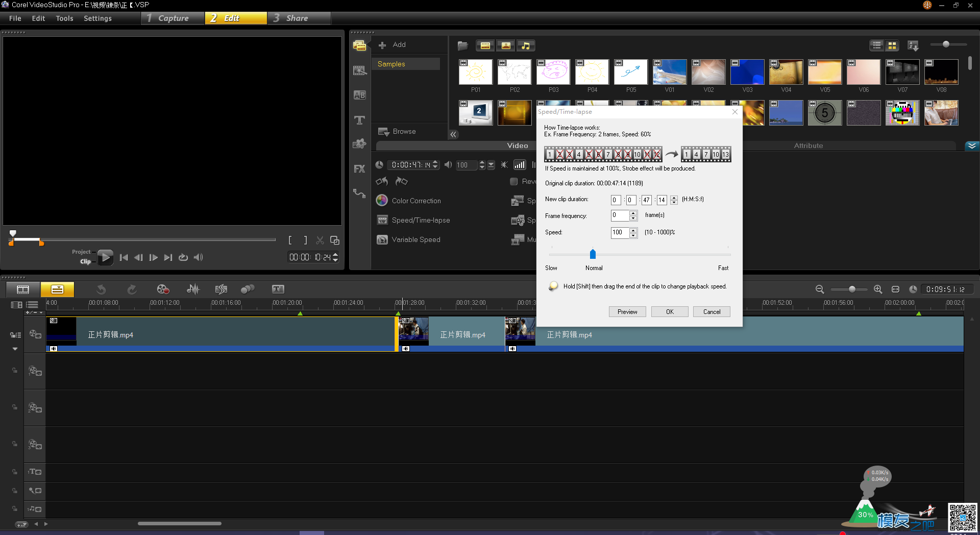Set the mark-in bracket
Image resolution: width=980 pixels, height=535 pixels.
pyautogui.click(x=290, y=240)
